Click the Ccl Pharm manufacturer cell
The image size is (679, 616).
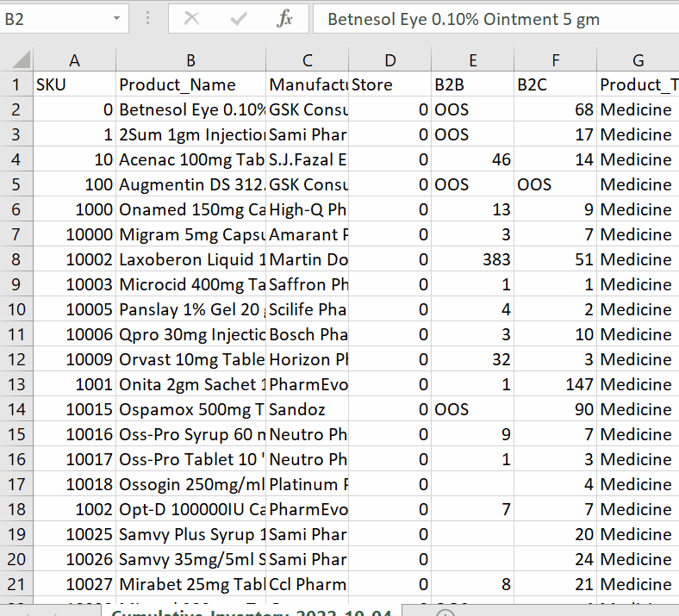[307, 584]
